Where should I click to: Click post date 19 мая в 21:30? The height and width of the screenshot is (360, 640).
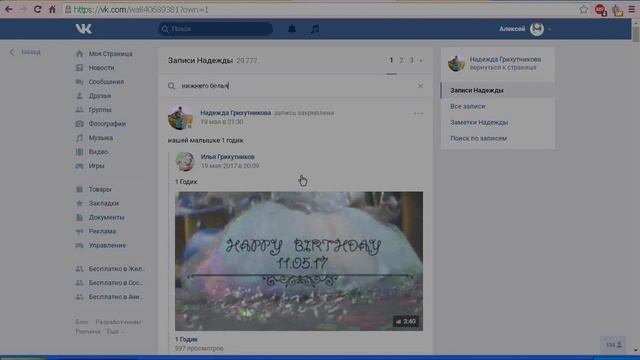222,122
